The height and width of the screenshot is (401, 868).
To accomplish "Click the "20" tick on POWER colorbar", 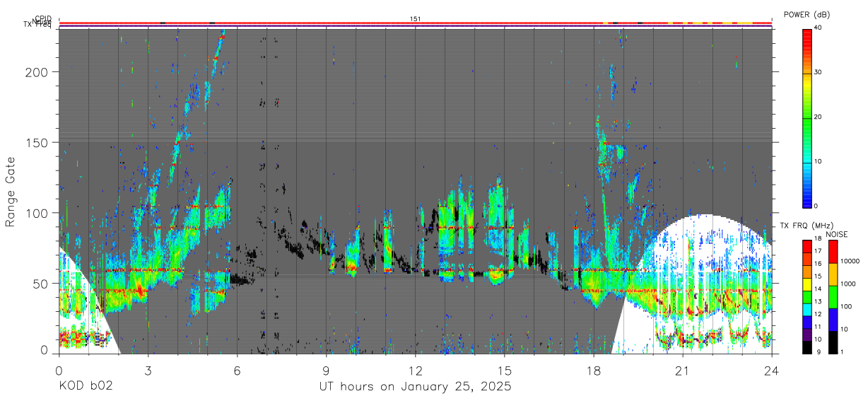I will tap(819, 117).
